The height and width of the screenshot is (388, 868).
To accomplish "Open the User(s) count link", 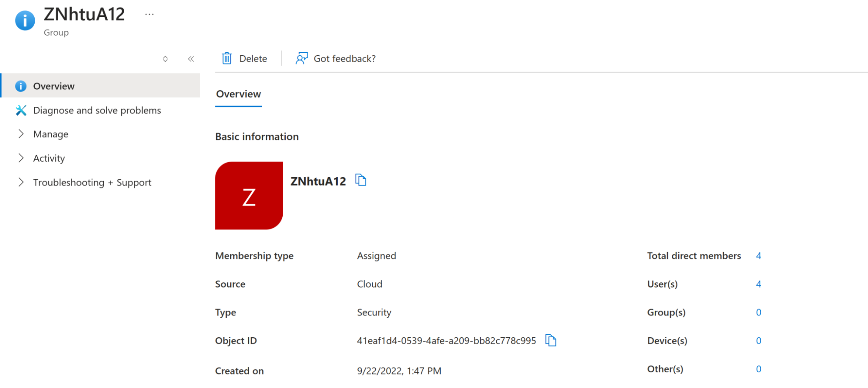I will point(759,284).
